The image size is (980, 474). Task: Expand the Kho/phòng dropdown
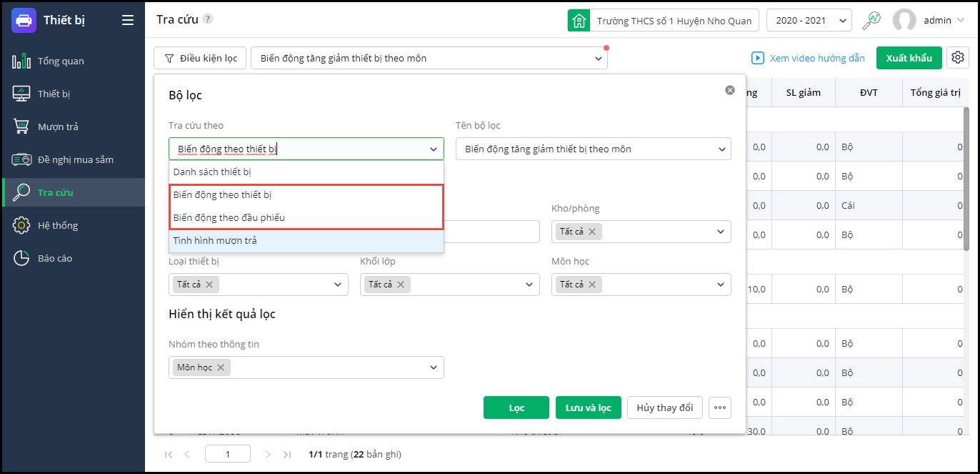tap(720, 232)
